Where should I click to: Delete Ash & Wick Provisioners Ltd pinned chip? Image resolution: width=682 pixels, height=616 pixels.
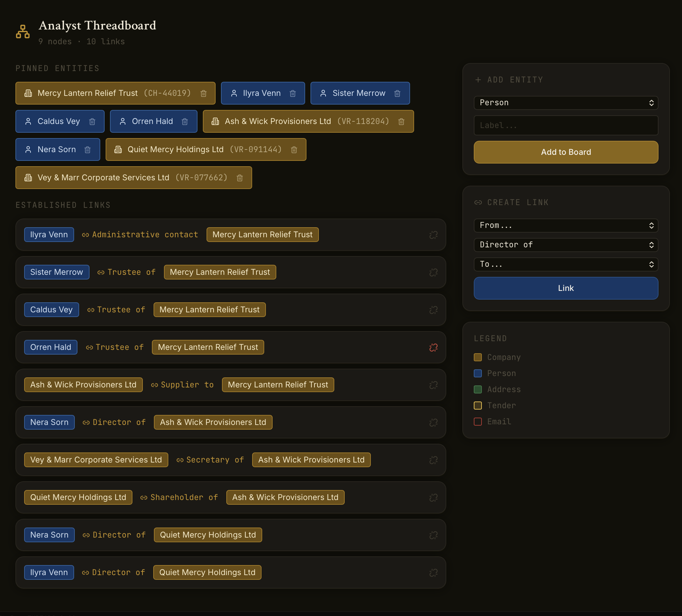pyautogui.click(x=401, y=121)
